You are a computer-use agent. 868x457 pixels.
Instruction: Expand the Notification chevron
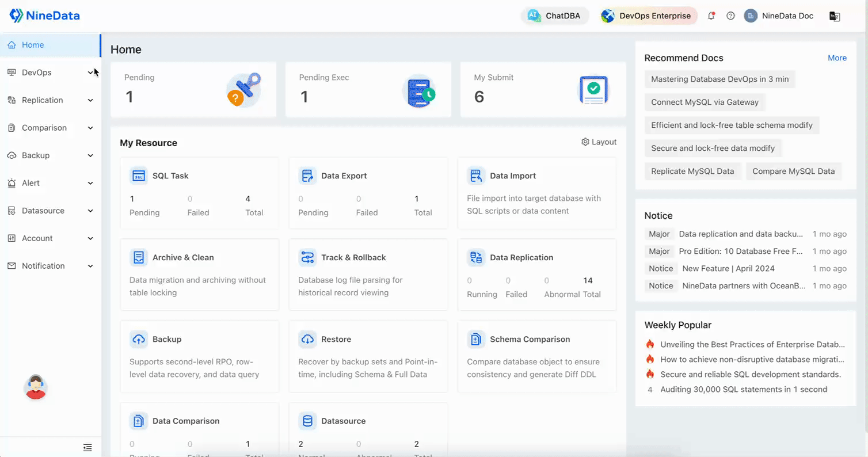(90, 266)
